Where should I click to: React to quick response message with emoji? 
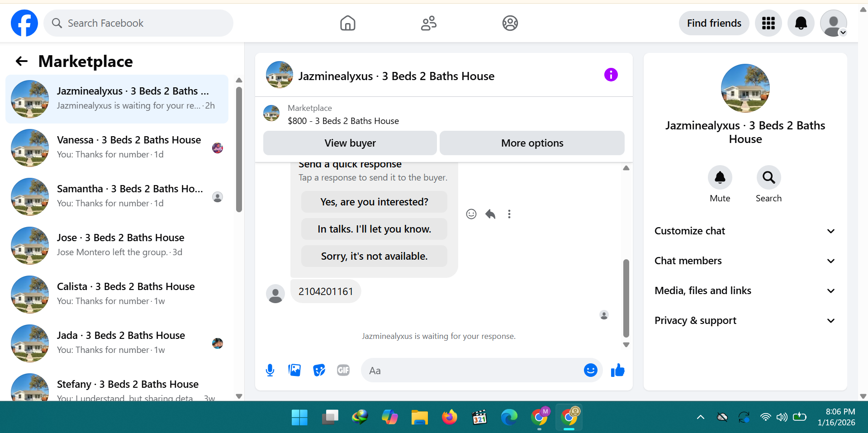(x=471, y=214)
